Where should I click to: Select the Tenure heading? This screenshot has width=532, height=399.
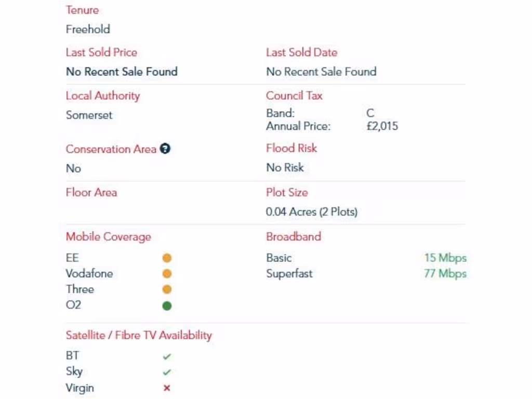(82, 10)
